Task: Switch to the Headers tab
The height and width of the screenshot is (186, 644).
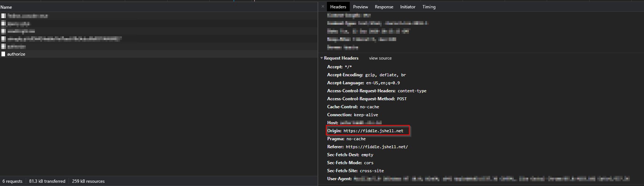Action: pyautogui.click(x=338, y=7)
